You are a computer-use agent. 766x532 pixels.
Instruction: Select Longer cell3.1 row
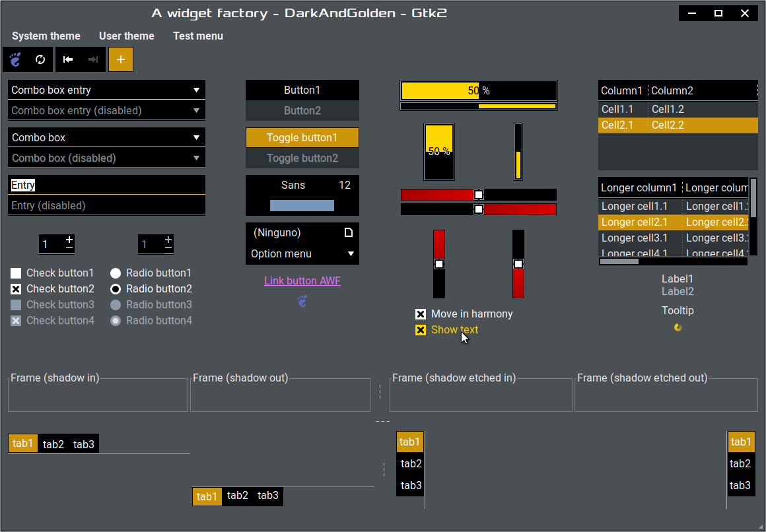[x=673, y=238]
